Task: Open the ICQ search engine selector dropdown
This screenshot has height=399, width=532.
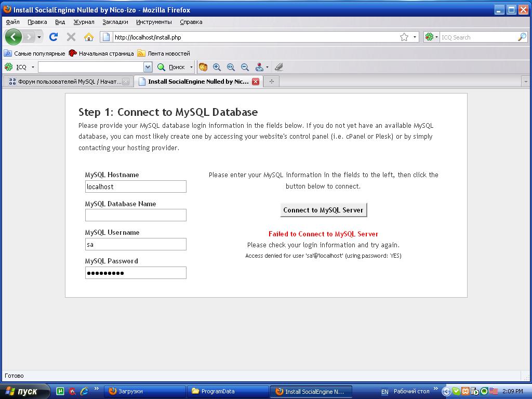Action: point(432,37)
